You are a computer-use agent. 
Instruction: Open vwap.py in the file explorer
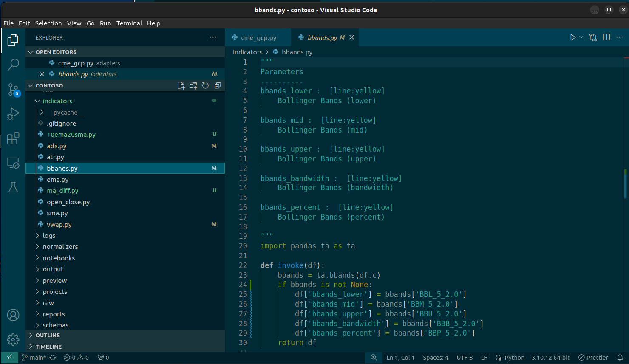tap(59, 225)
